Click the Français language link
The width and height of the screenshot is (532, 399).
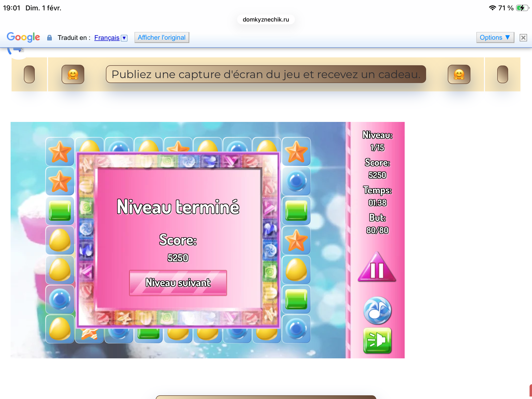[107, 38]
